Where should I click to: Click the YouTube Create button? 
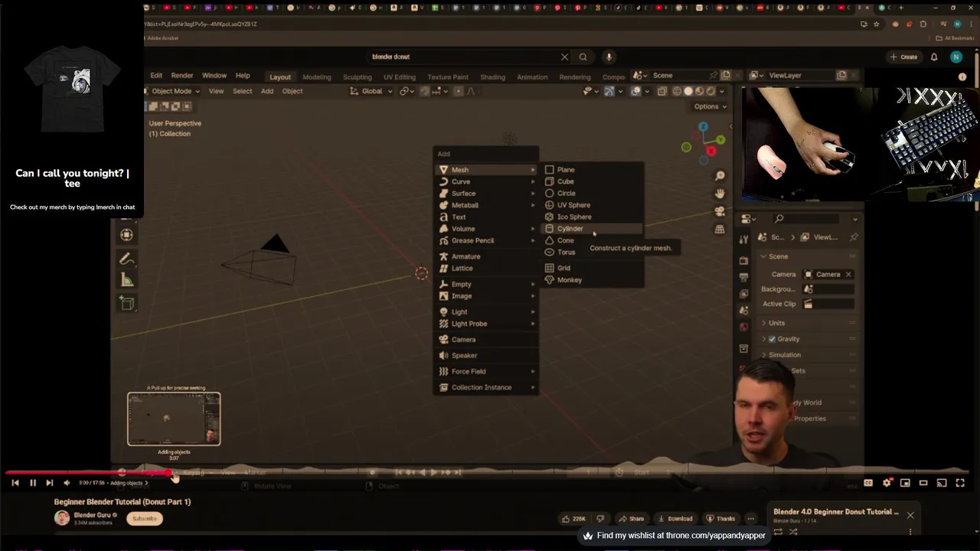coord(903,57)
